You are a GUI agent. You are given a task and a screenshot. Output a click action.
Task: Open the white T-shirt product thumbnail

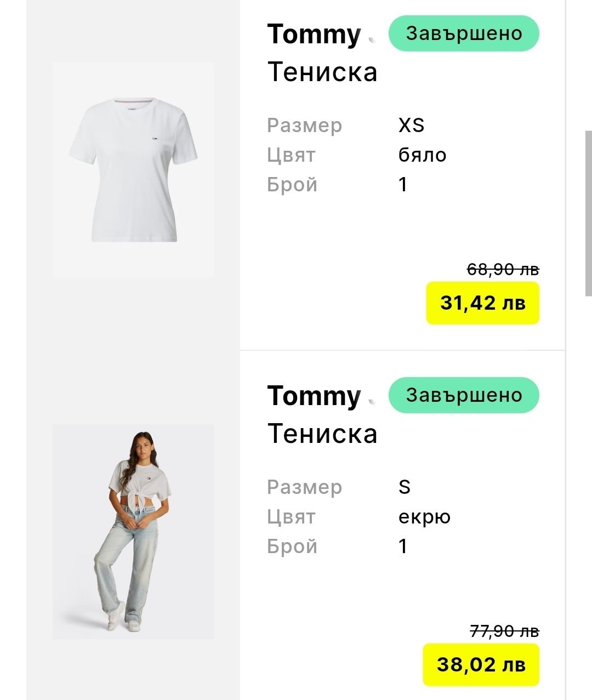point(133,169)
